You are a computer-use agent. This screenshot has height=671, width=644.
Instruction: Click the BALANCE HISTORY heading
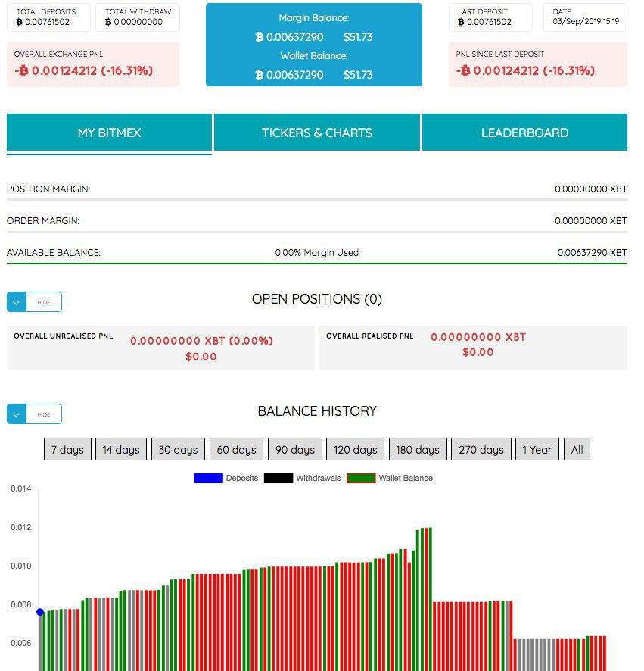317,410
